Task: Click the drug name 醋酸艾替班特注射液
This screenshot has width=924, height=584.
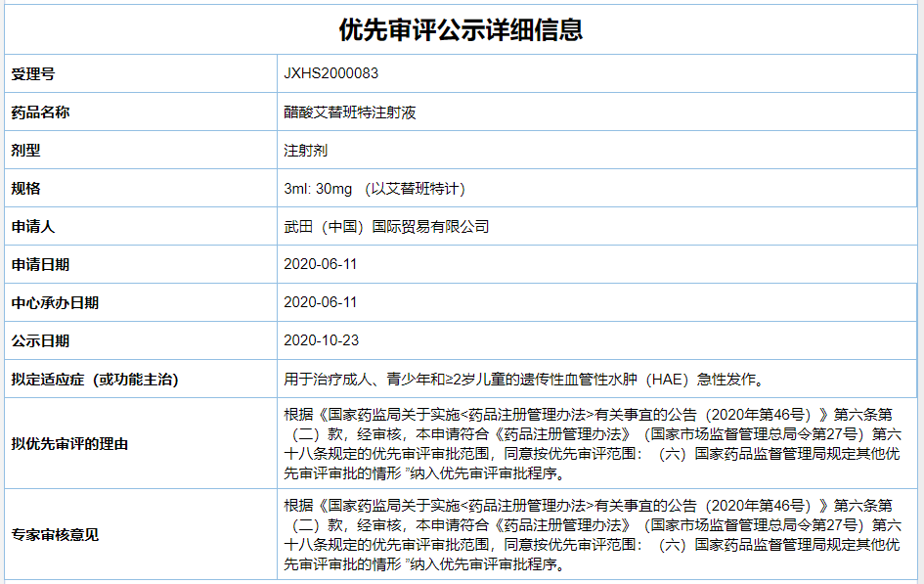Action: tap(350, 112)
